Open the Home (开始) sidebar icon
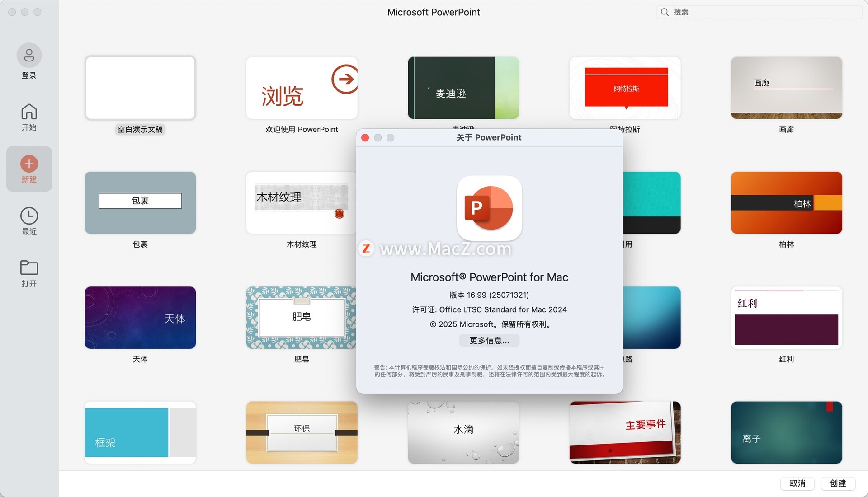 (29, 112)
